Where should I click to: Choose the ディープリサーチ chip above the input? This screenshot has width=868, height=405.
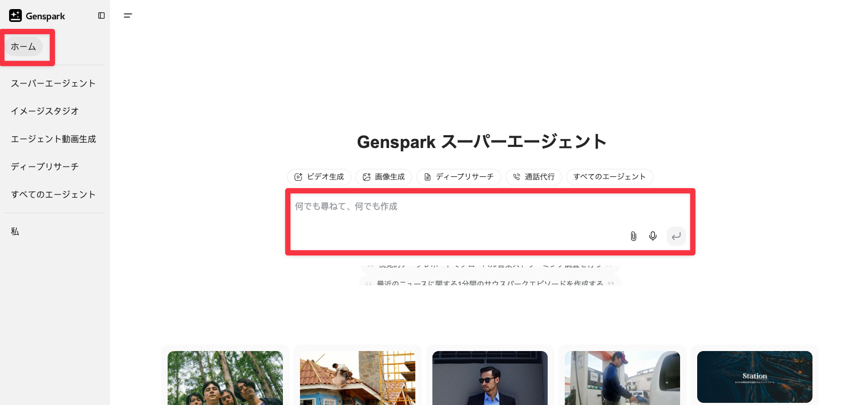pyautogui.click(x=459, y=177)
